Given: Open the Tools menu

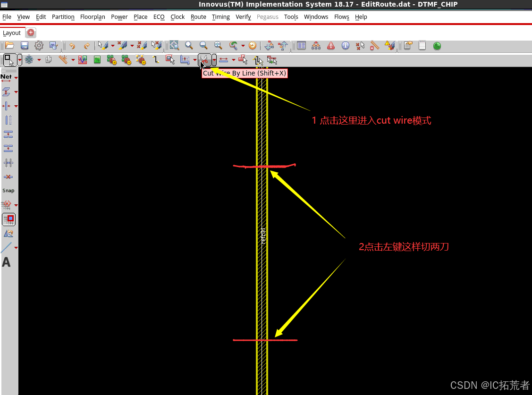Looking at the screenshot, I should (x=291, y=17).
